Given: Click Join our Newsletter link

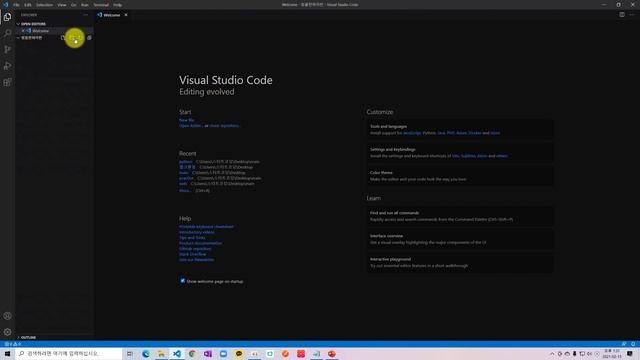Looking at the screenshot, I should [x=196, y=260].
